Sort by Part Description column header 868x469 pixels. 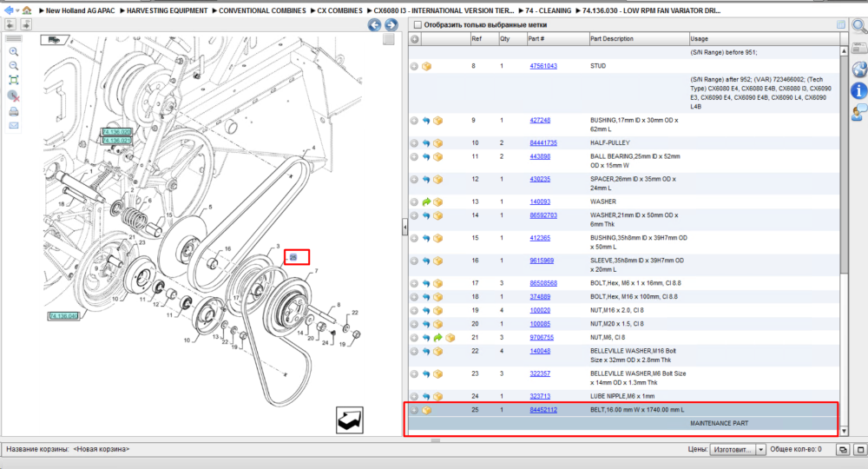pos(639,39)
